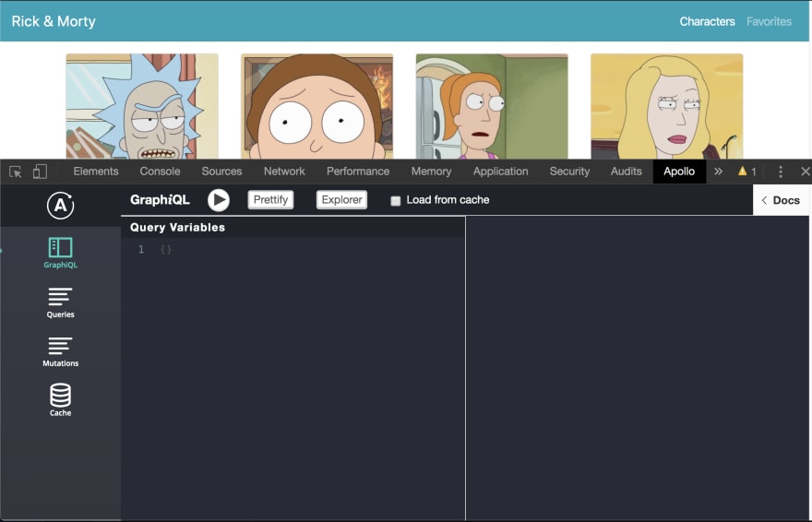Viewport: 812px width, 522px height.
Task: Open the Cache sidebar panel
Action: 61,399
